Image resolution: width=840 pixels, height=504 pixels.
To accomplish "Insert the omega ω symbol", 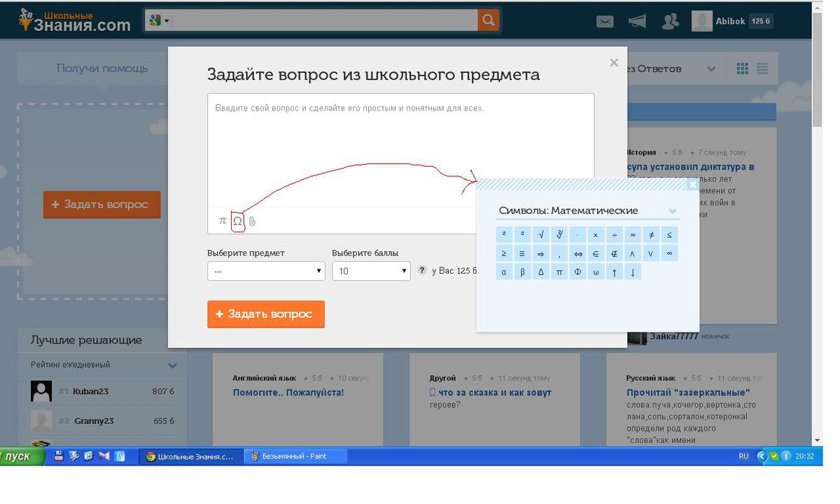I will point(596,272).
